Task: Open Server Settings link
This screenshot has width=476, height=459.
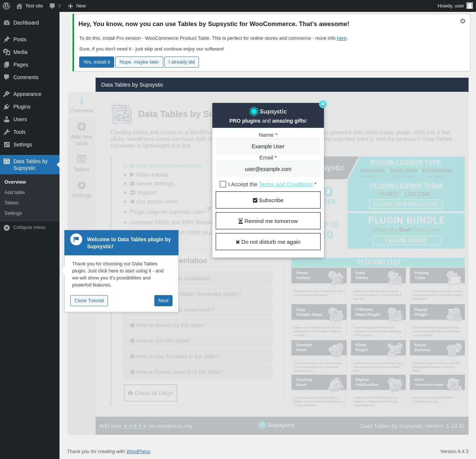Action: pyautogui.click(x=152, y=184)
